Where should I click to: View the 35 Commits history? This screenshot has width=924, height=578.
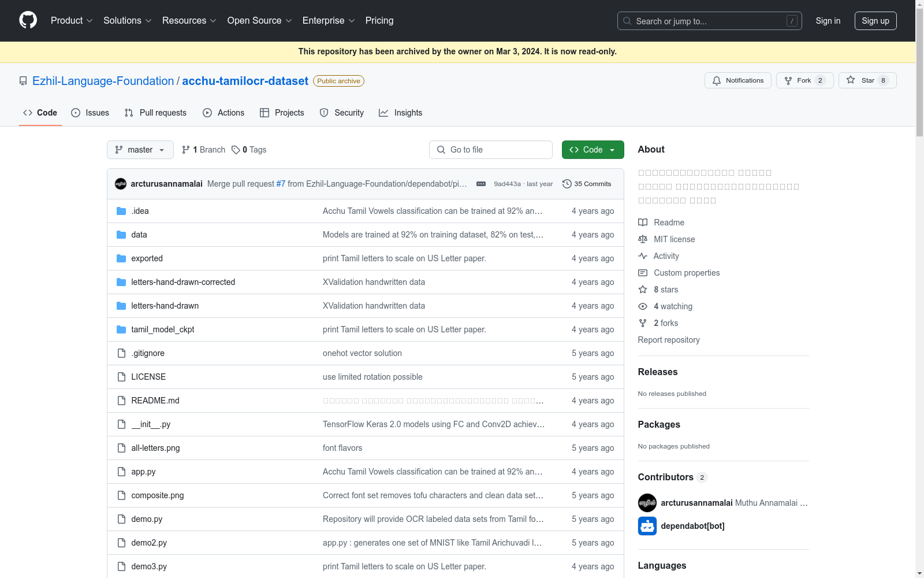coord(587,184)
